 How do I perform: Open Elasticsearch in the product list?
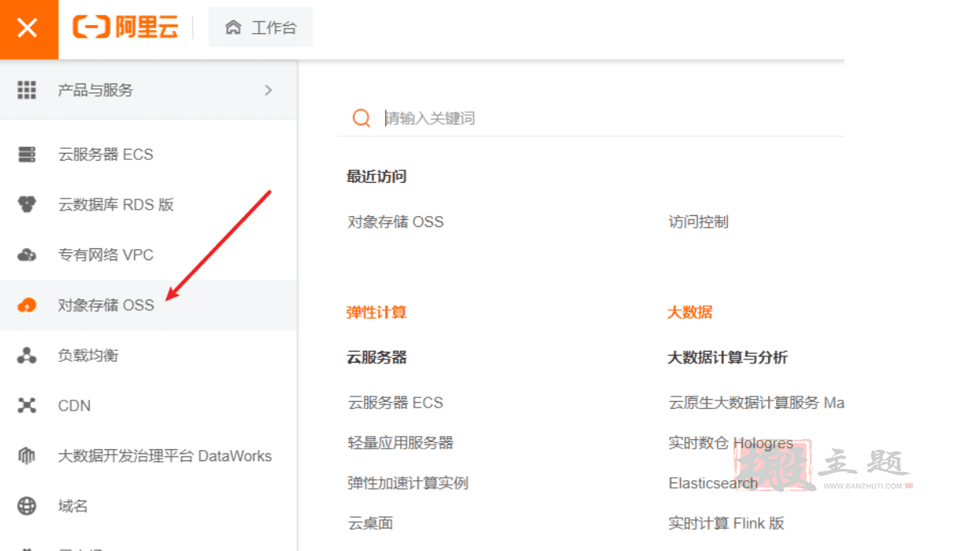pos(713,483)
